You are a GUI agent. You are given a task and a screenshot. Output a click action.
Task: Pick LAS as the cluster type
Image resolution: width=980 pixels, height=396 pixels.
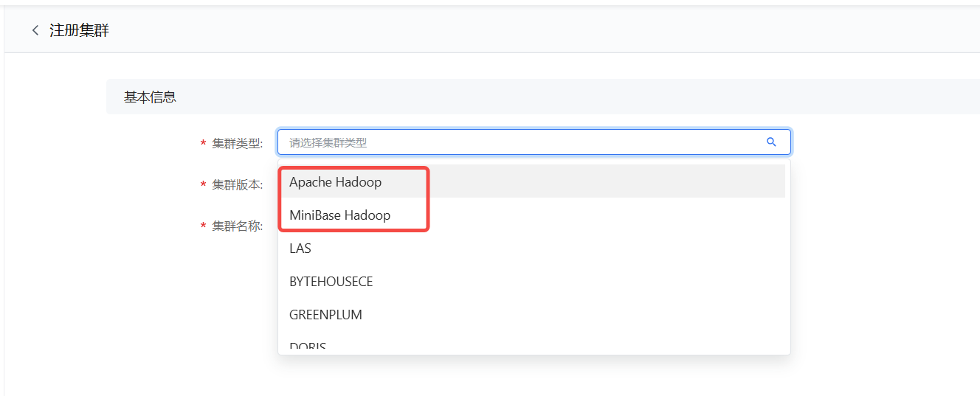coord(300,249)
